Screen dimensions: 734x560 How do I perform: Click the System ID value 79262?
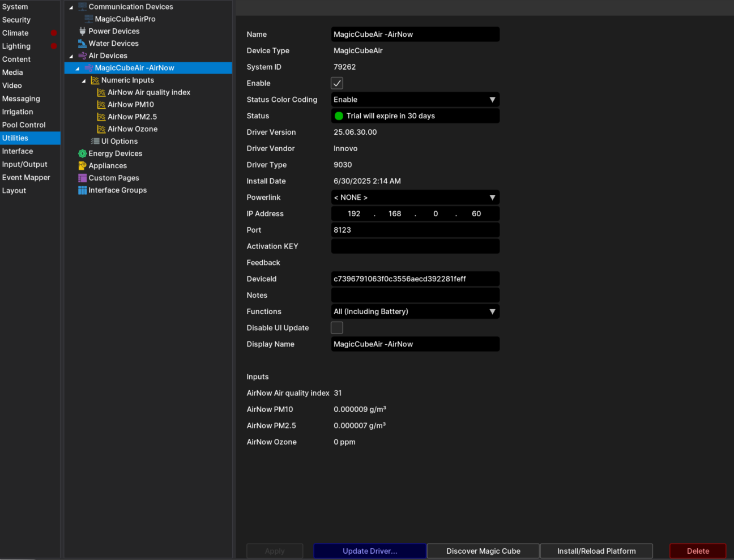coord(345,67)
